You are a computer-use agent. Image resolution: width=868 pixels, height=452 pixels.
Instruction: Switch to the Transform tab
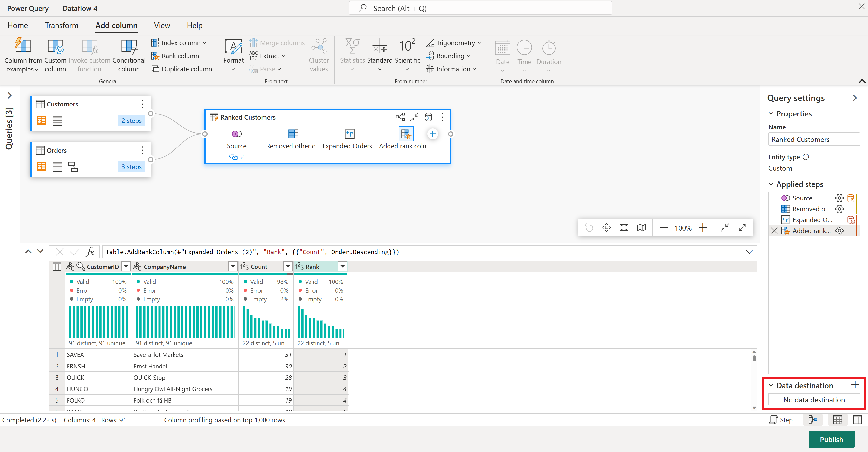point(62,25)
